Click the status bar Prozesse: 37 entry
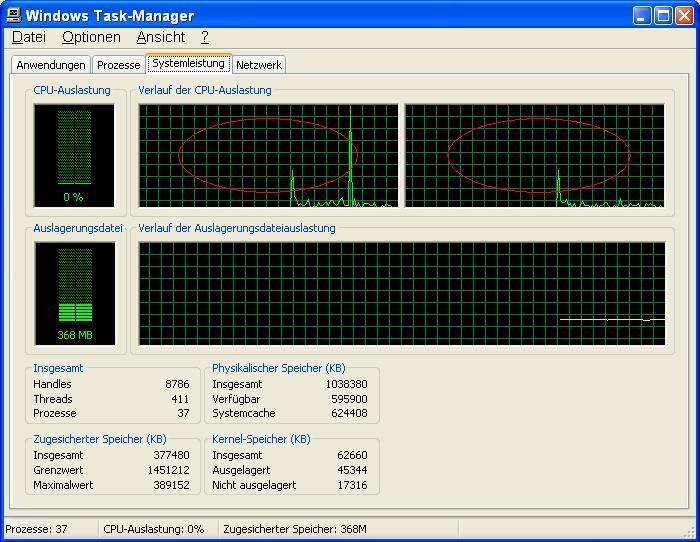 (37, 529)
